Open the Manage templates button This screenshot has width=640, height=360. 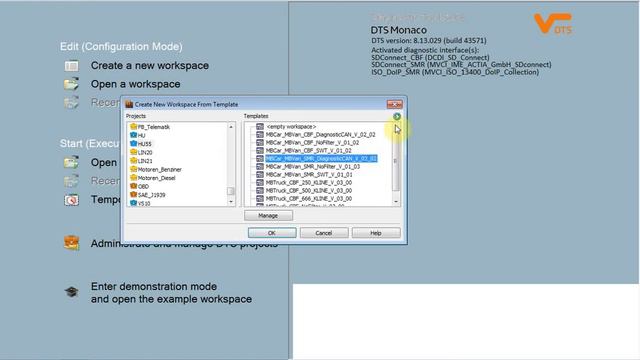[x=268, y=216]
